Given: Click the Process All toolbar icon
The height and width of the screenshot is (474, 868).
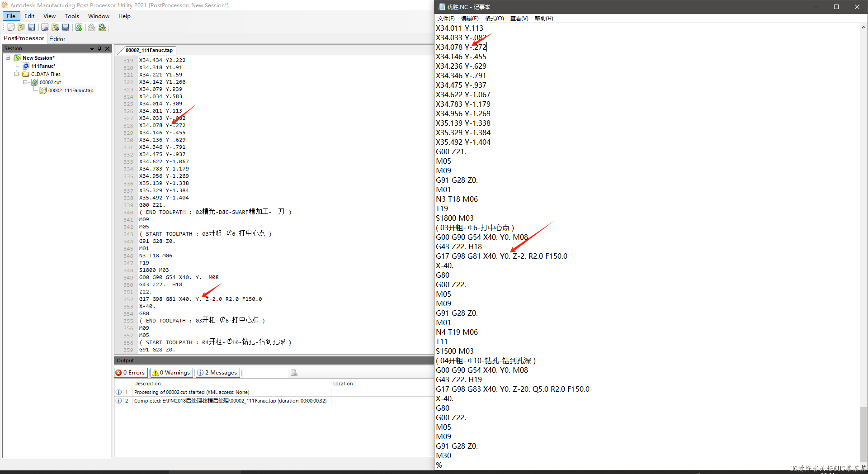Looking at the screenshot, I should click(102, 28).
